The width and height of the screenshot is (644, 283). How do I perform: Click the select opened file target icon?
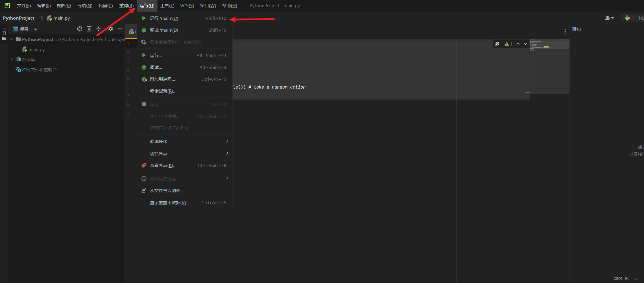[80, 29]
